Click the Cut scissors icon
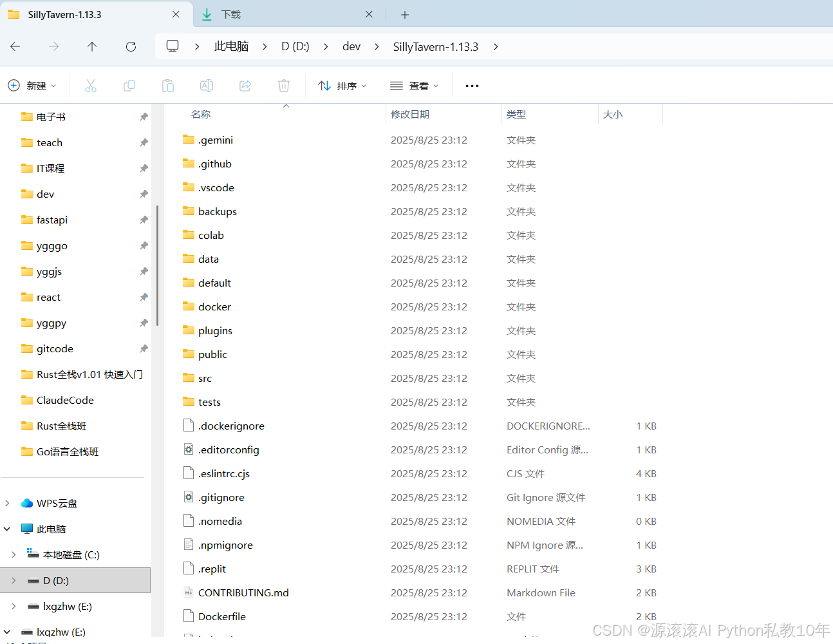 point(91,86)
